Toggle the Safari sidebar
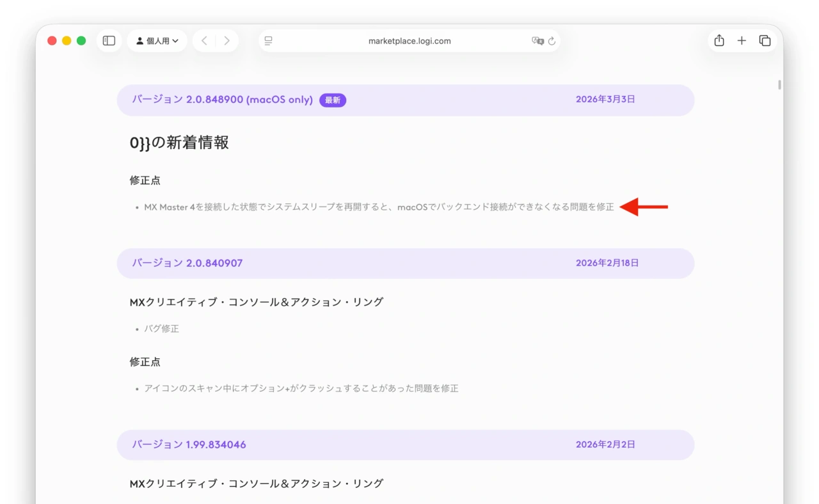The height and width of the screenshot is (504, 819). click(109, 40)
